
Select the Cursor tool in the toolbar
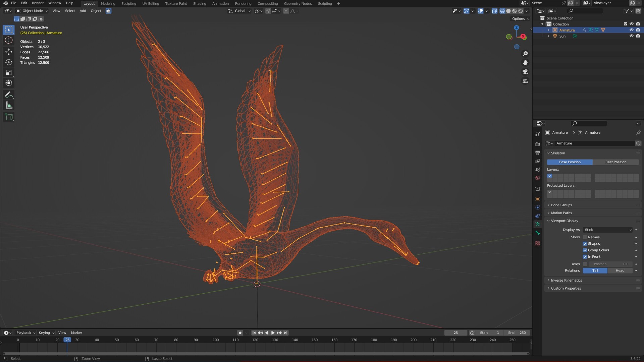9,40
